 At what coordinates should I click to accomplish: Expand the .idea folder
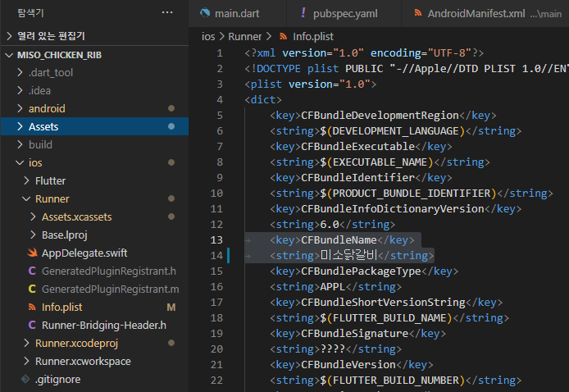pyautogui.click(x=20, y=90)
